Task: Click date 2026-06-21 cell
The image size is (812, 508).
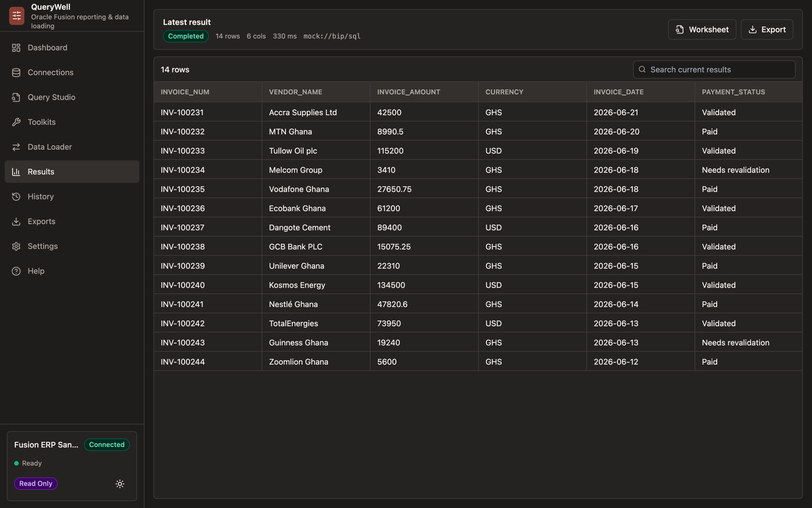Action: click(x=640, y=112)
